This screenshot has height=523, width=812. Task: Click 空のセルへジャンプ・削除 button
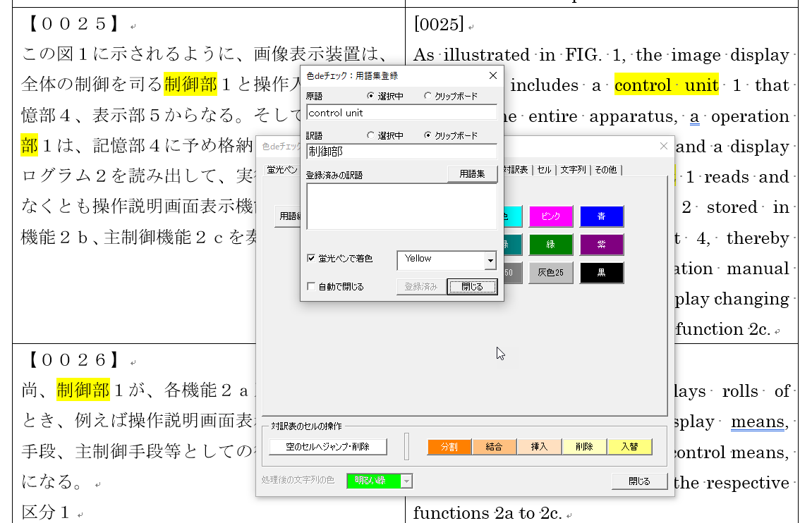pyautogui.click(x=328, y=447)
